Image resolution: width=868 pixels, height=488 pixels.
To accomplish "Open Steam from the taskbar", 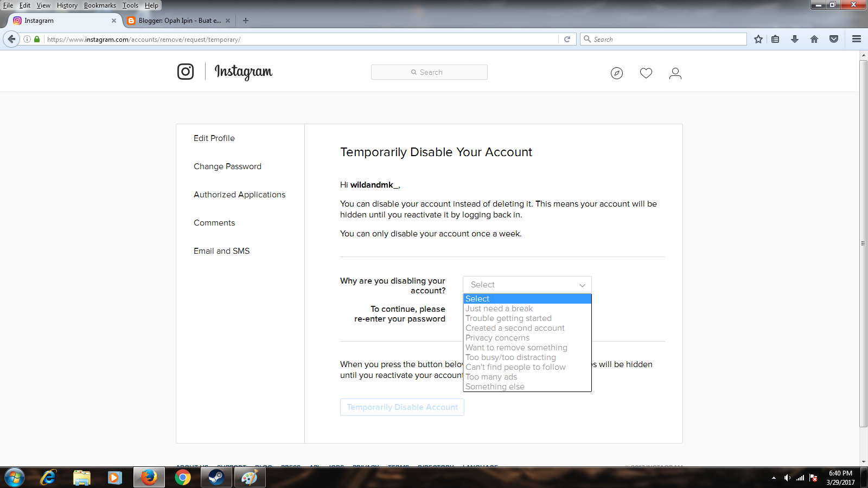I will coord(216,478).
